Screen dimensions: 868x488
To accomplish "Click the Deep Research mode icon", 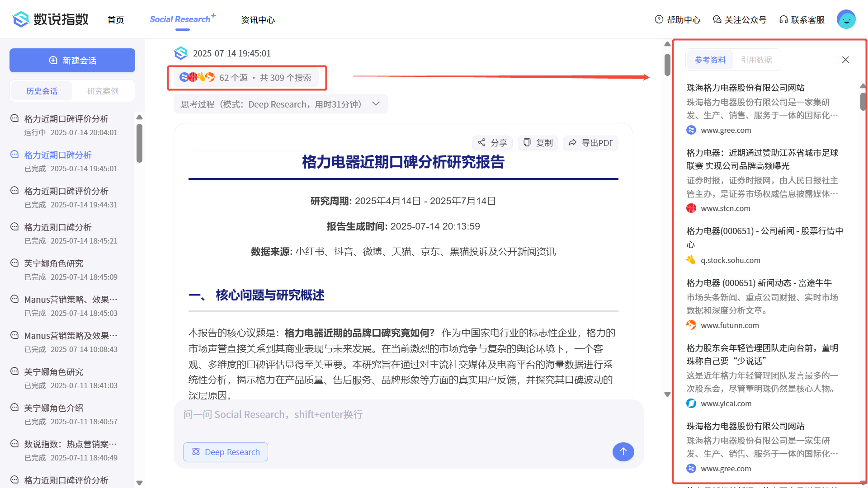I will click(196, 451).
